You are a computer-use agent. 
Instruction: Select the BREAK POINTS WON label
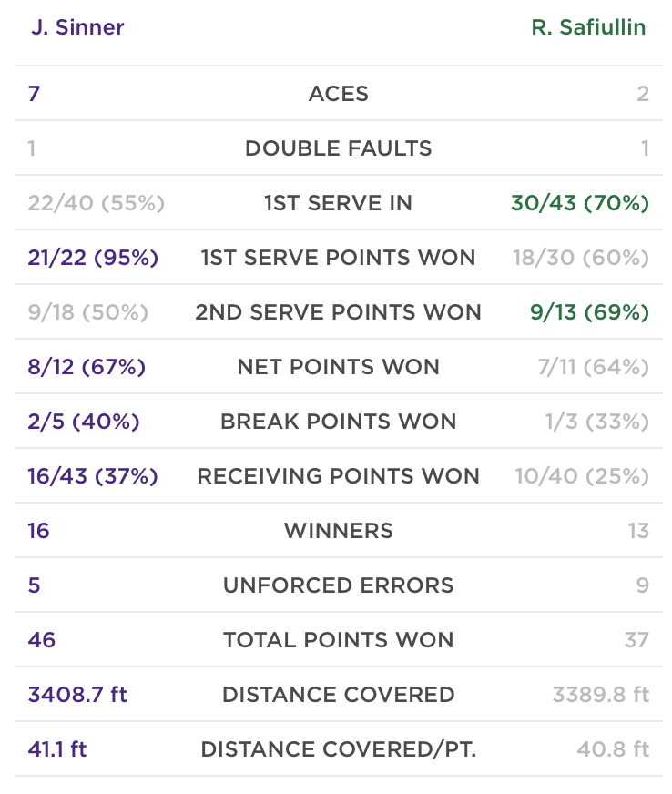click(x=339, y=422)
